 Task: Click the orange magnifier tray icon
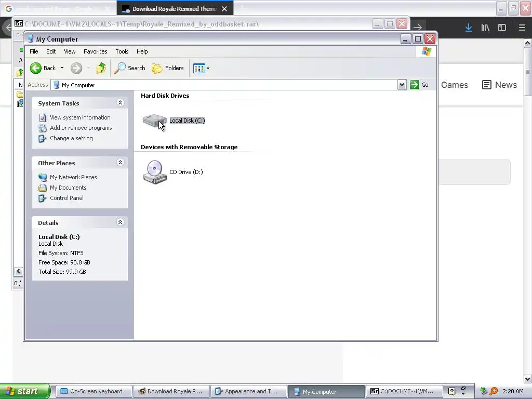click(494, 391)
